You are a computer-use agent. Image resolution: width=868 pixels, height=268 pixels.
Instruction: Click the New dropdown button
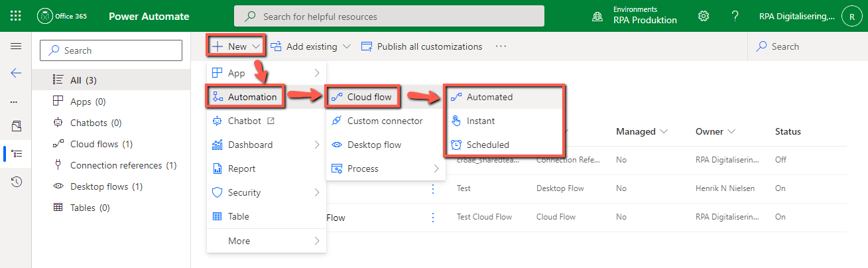coord(236,46)
